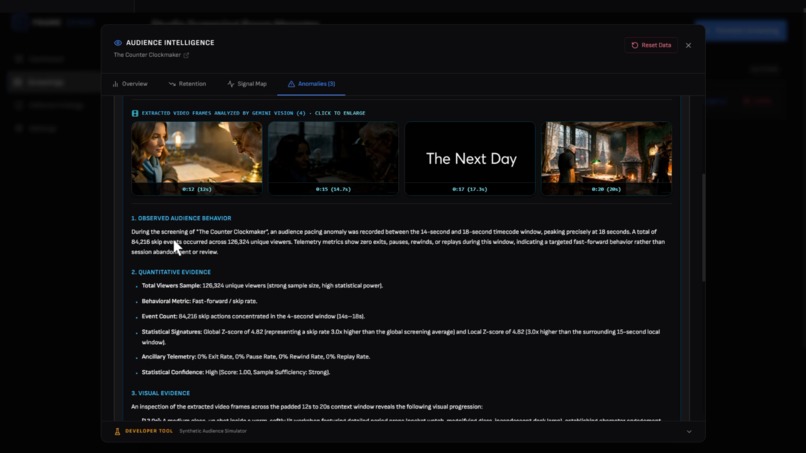Switch to the Retention tab
This screenshot has height=453, width=806.
tap(188, 84)
